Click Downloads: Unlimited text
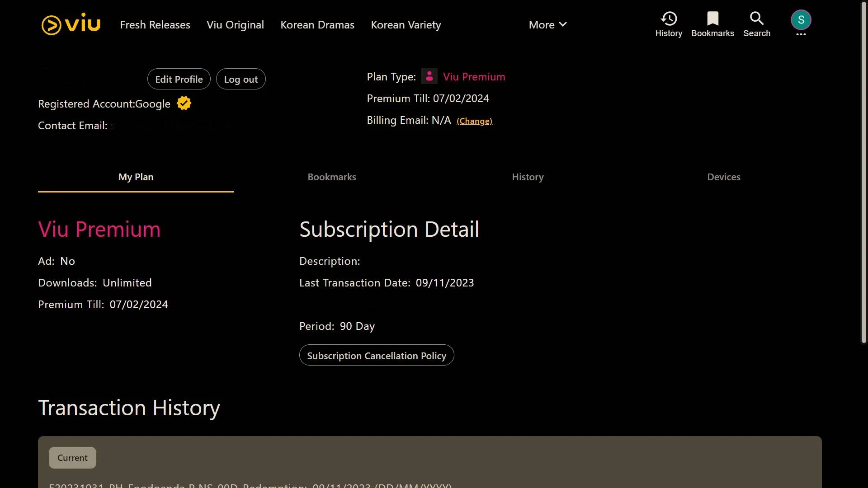868x488 pixels. 95,283
